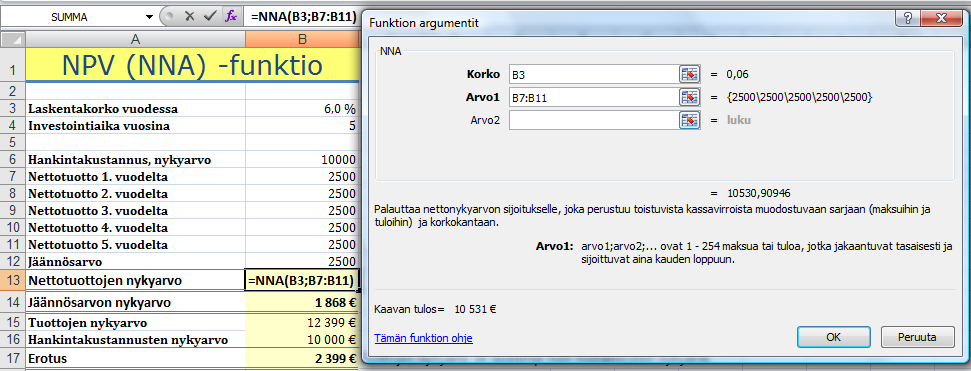Screen dimensions: 971x371
Task: Select the cell containing 10000
Action: 302,160
